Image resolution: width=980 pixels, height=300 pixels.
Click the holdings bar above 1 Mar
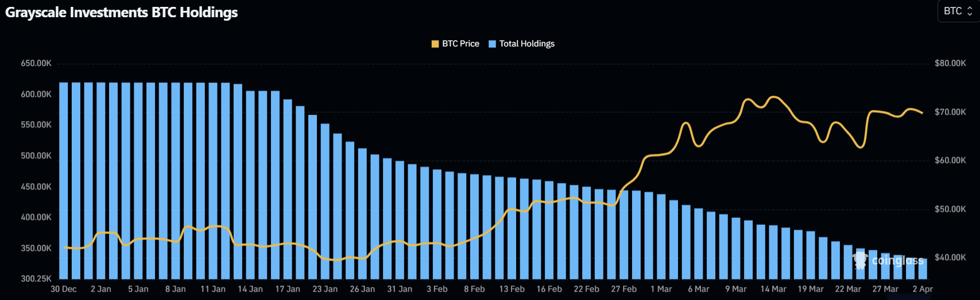(x=661, y=236)
